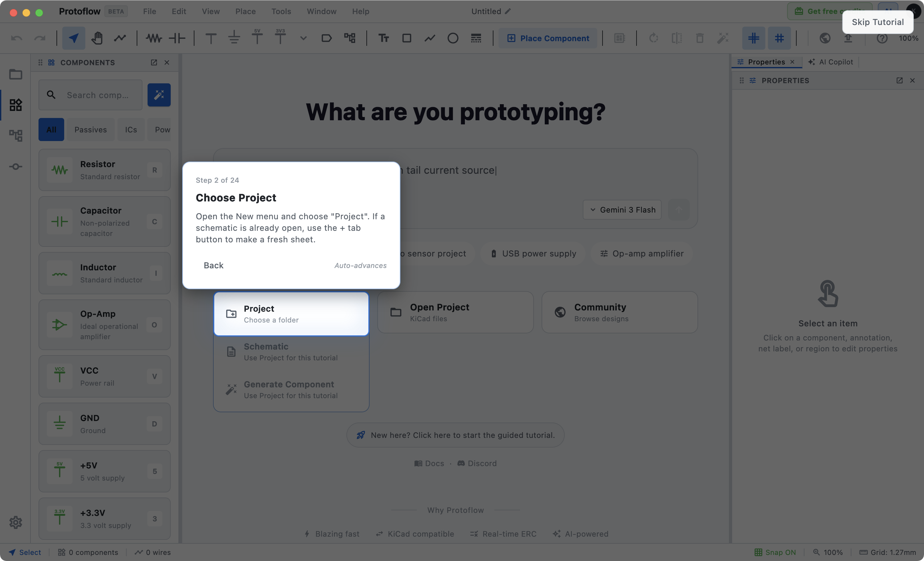Screen dimensions: 924x561
Task: Select the ICs filter chip
Action: [131, 129]
